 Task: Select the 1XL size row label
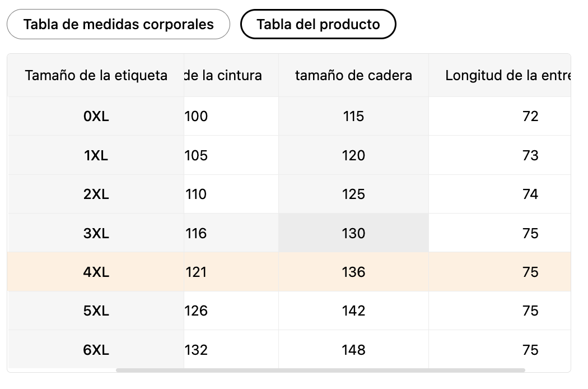[x=96, y=155]
